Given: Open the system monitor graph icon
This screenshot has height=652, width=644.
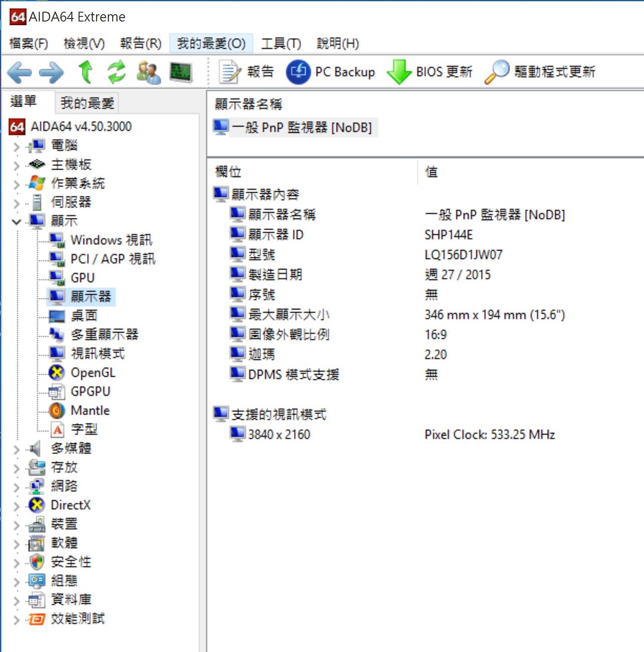Looking at the screenshot, I should point(181,72).
